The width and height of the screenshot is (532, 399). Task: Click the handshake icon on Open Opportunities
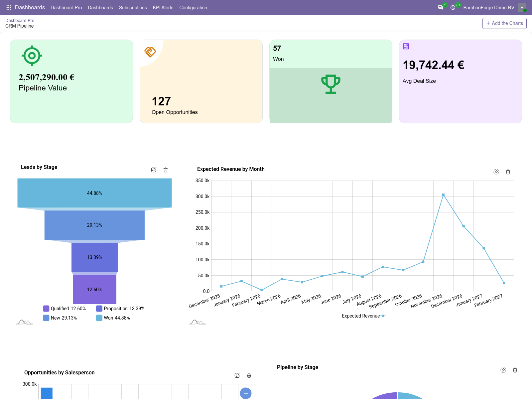(x=150, y=52)
